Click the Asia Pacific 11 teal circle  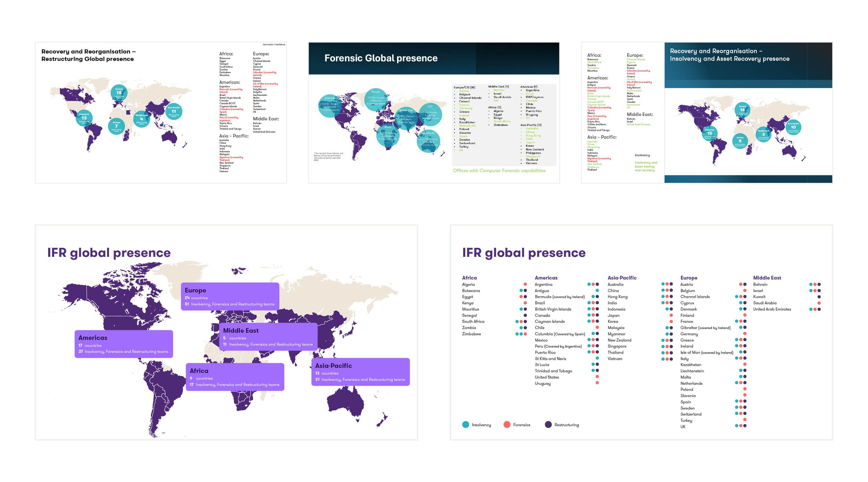[174, 111]
